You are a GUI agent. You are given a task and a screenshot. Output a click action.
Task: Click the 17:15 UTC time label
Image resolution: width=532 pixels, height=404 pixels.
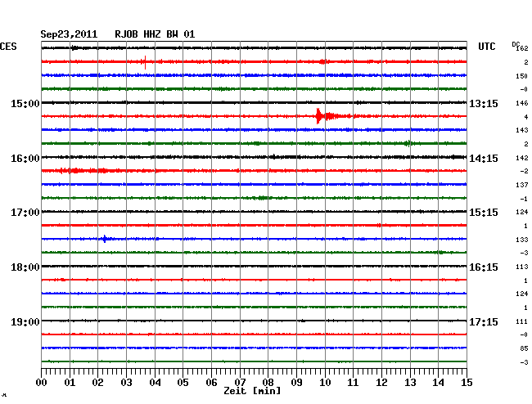(484, 321)
